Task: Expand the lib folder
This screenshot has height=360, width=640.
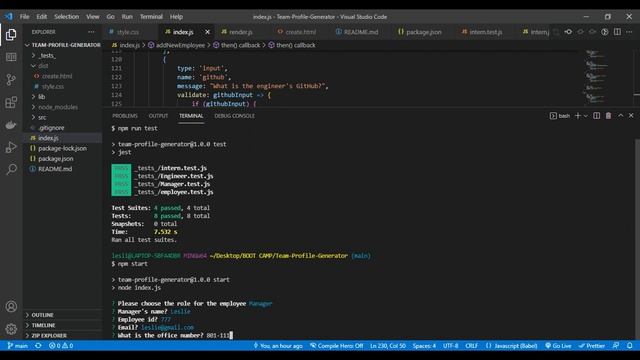Action: pos(63,97)
